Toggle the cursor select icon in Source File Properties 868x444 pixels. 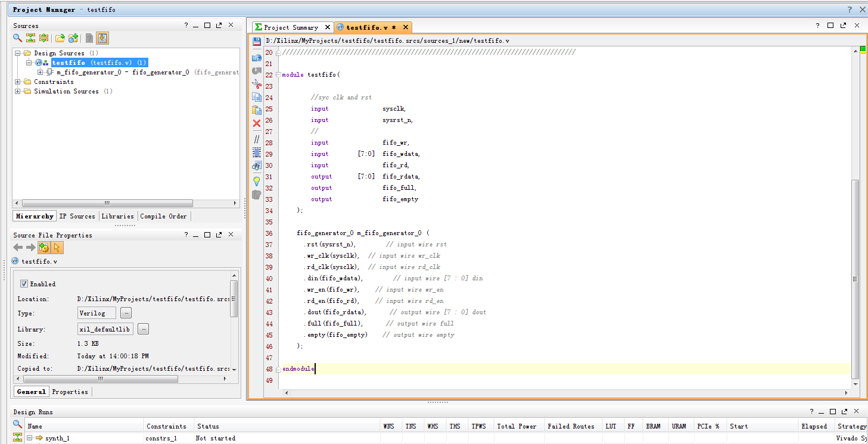57,248
